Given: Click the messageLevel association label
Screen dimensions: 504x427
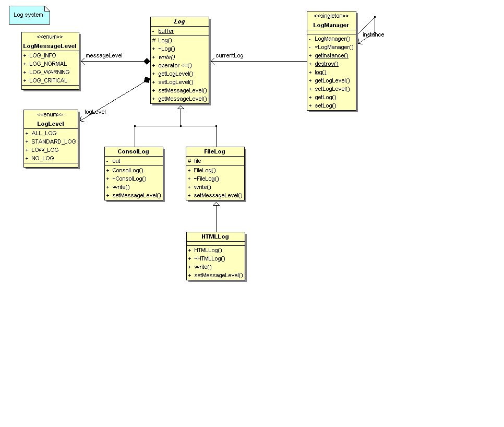Looking at the screenshot, I should pos(104,55).
